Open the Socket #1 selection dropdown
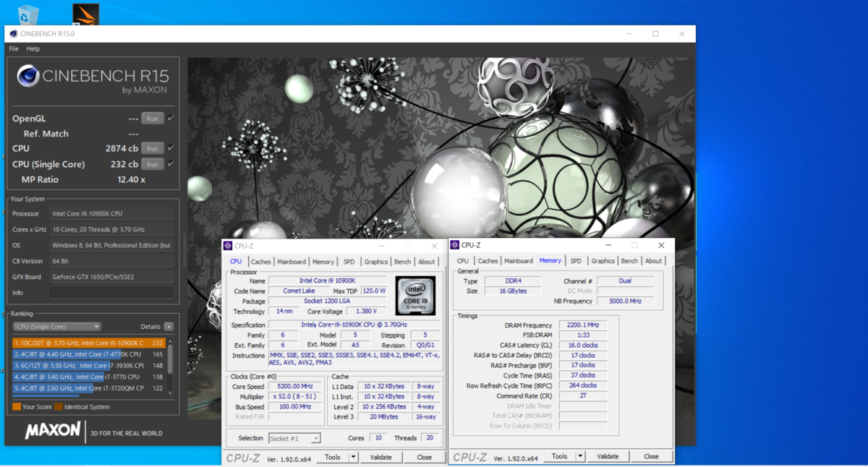The width and height of the screenshot is (868, 467). pyautogui.click(x=294, y=438)
